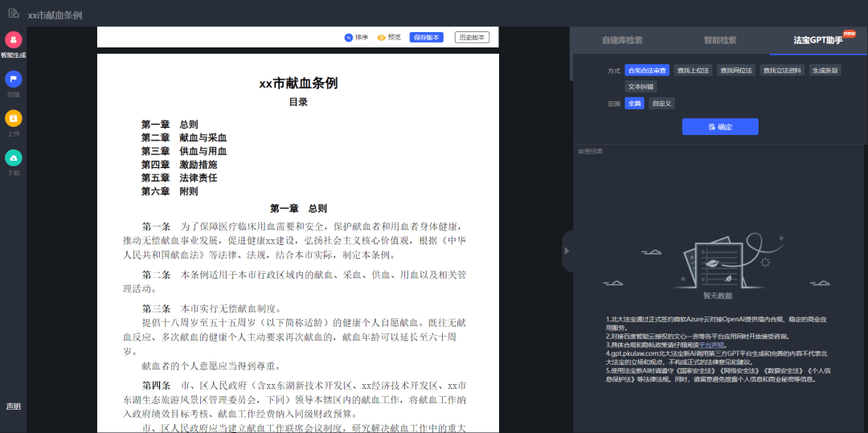Click the 预览 eye icon to preview

point(382,37)
